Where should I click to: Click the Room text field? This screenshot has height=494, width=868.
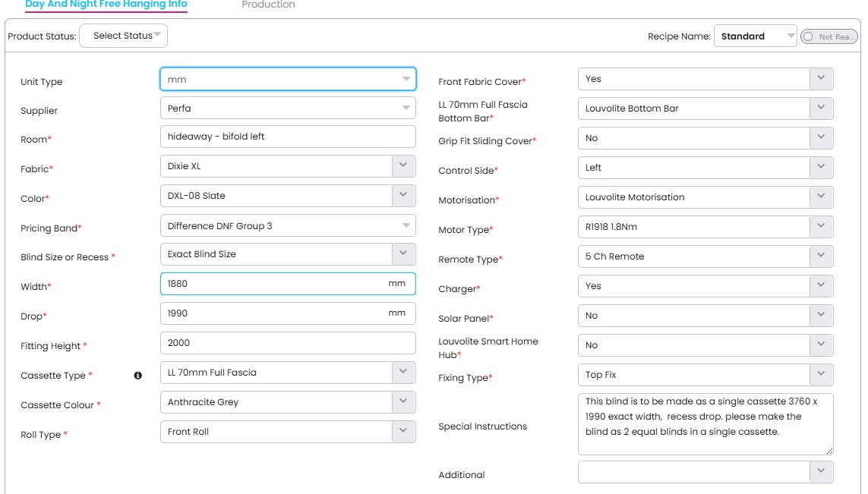pos(288,137)
